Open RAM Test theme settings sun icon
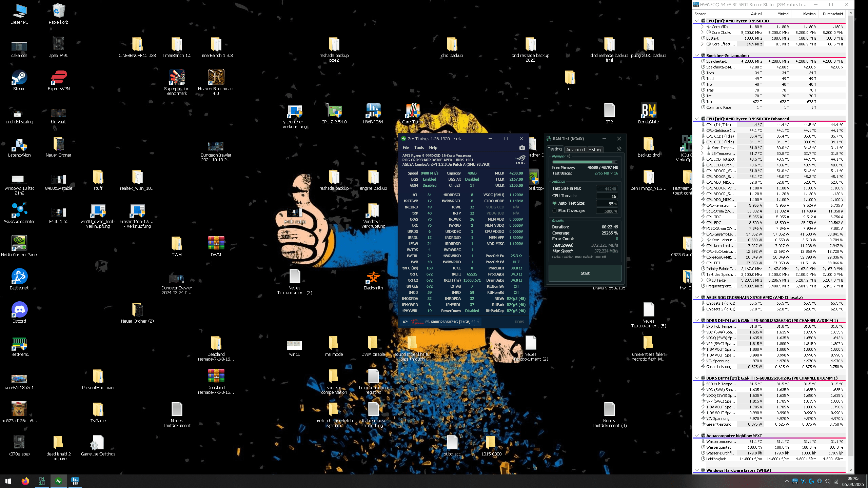Image resolution: width=868 pixels, height=488 pixels. coord(619,149)
